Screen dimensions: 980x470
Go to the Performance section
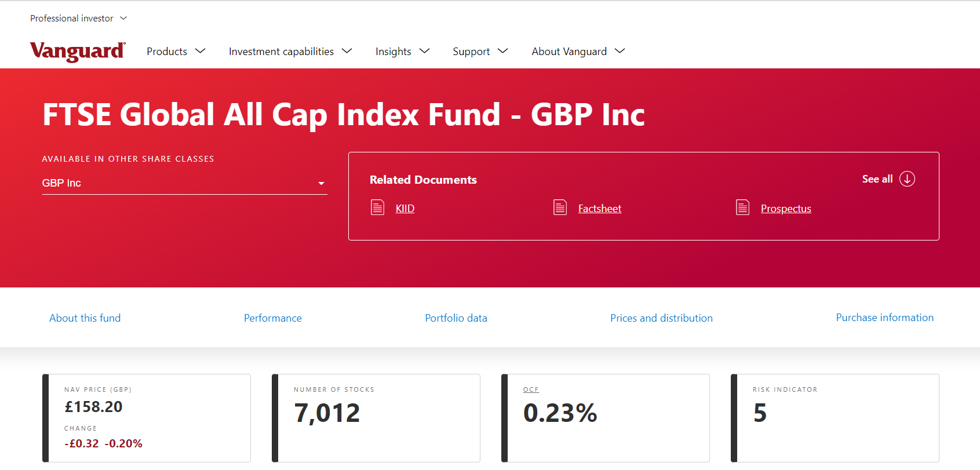tap(273, 318)
